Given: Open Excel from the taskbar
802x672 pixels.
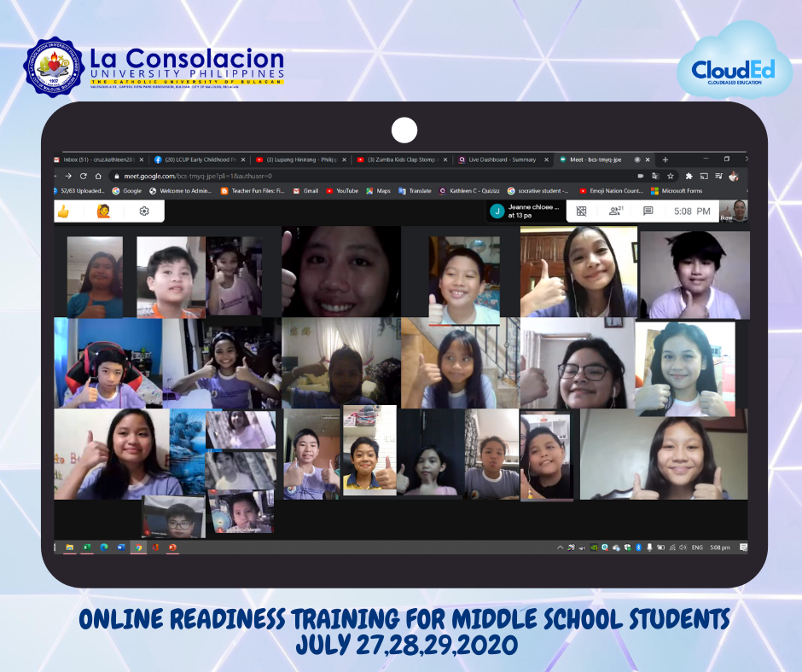Looking at the screenshot, I should [87, 547].
